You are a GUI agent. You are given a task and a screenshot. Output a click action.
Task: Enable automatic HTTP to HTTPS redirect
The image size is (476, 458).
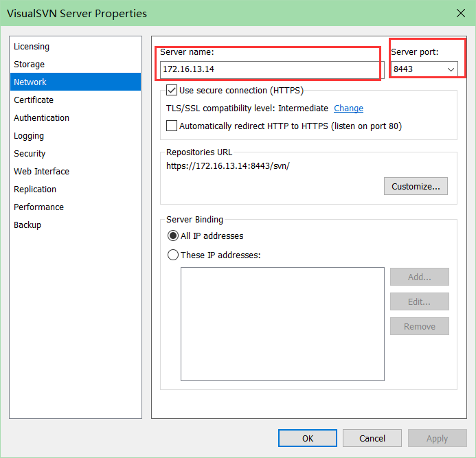tap(172, 126)
